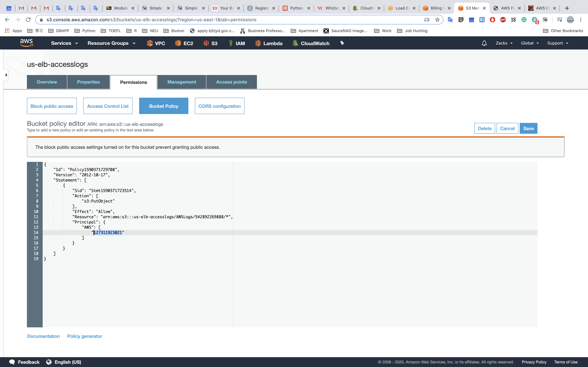Open the Policy generator link
The height and width of the screenshot is (367, 588).
84,336
